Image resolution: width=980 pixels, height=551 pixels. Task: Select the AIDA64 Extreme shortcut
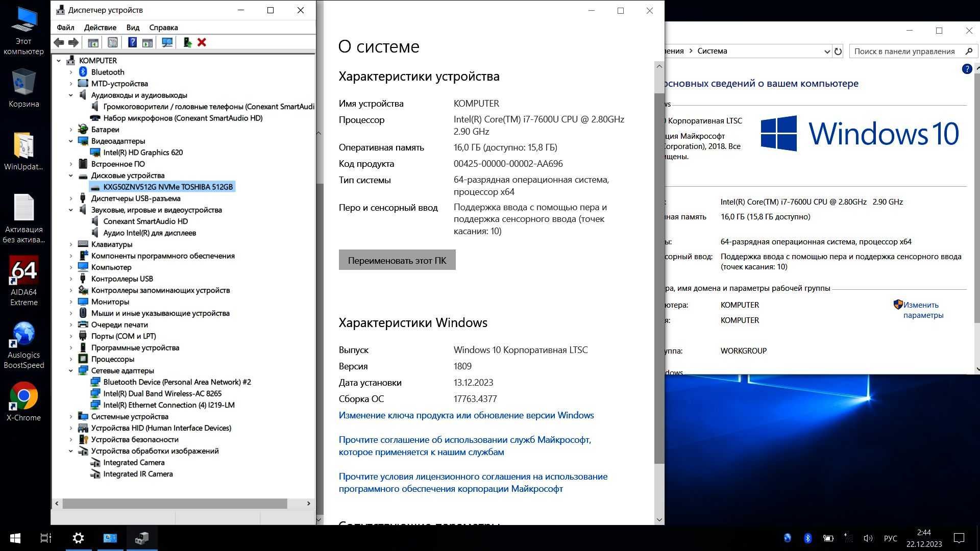point(23,281)
